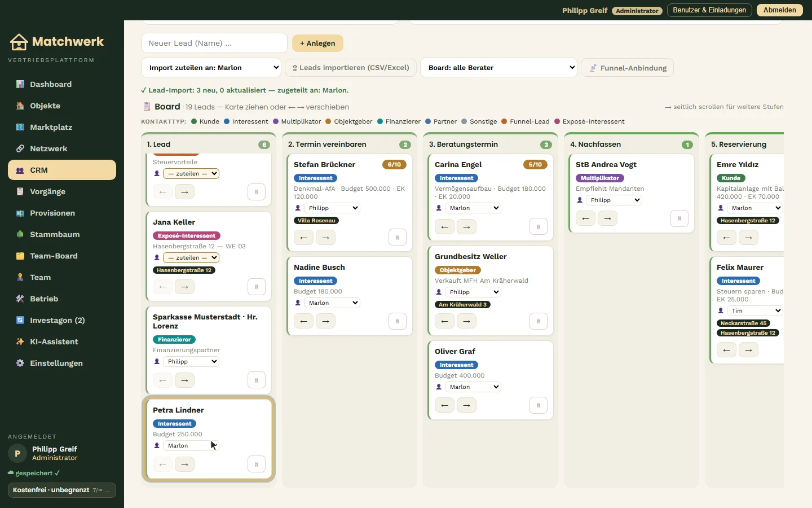Delete the Jana Keller card
This screenshot has width=812, height=508.
(x=257, y=287)
